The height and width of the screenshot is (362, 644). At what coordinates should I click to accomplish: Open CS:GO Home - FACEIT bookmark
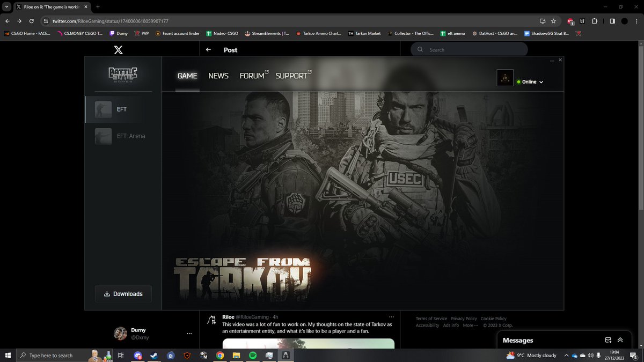(26, 33)
